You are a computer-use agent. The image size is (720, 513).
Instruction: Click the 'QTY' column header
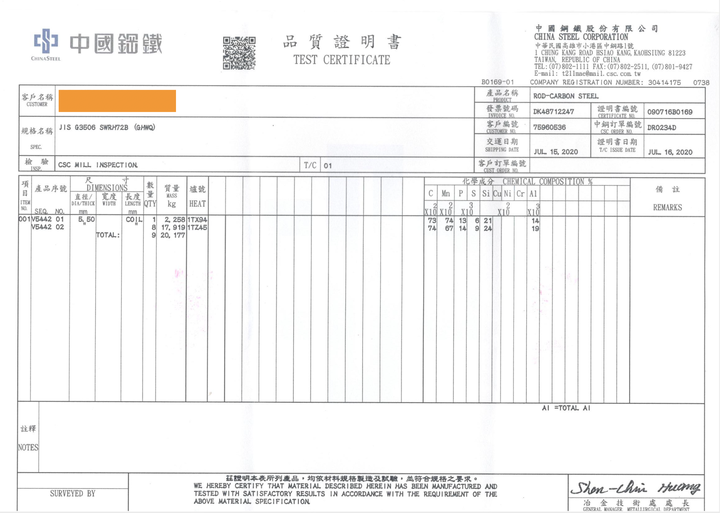(x=150, y=203)
